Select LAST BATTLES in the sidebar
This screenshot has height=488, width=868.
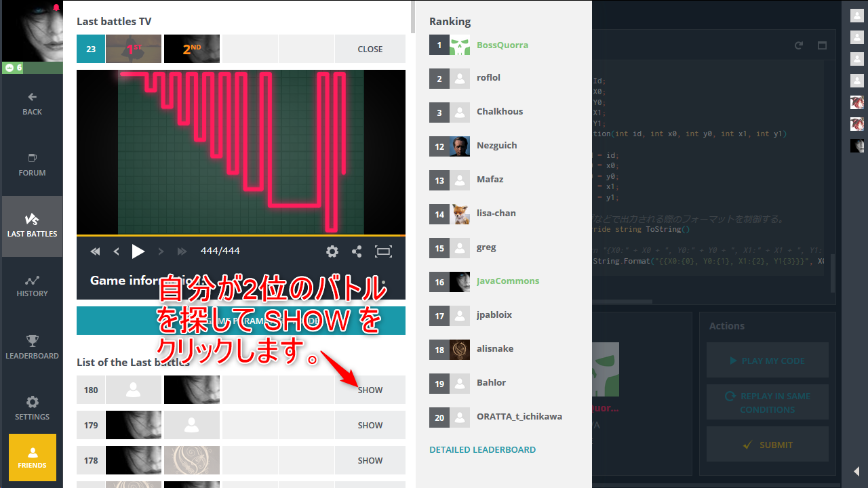pos(32,226)
